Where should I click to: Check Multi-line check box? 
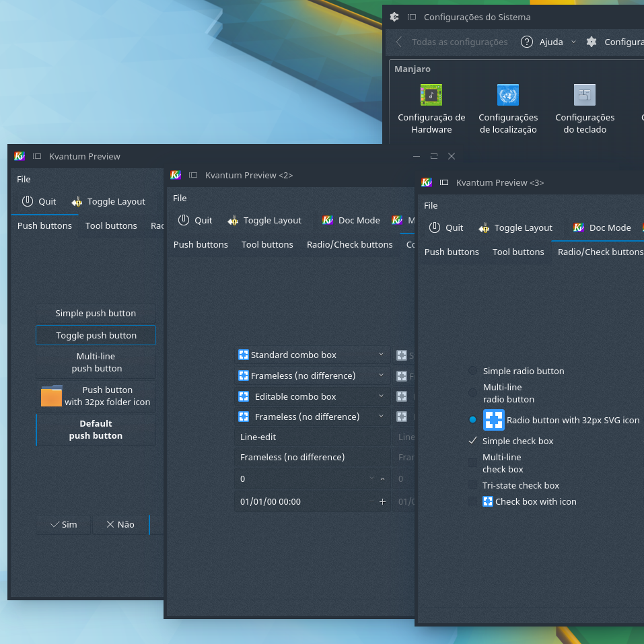tap(472, 463)
